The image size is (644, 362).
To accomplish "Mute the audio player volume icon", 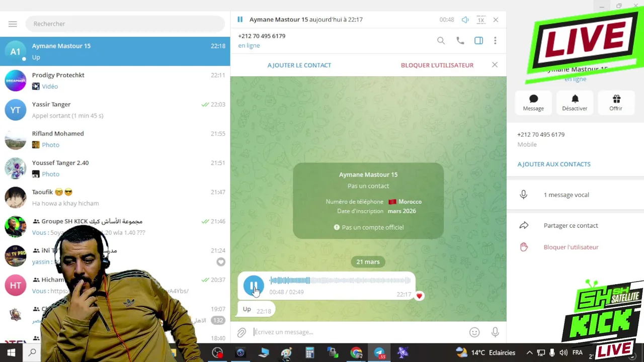I will (465, 20).
